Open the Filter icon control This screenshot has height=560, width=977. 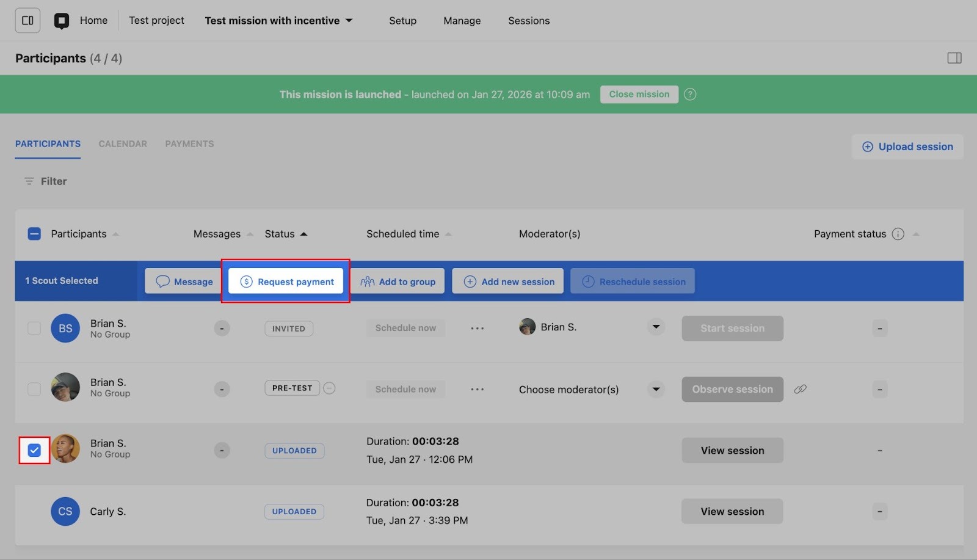point(29,181)
